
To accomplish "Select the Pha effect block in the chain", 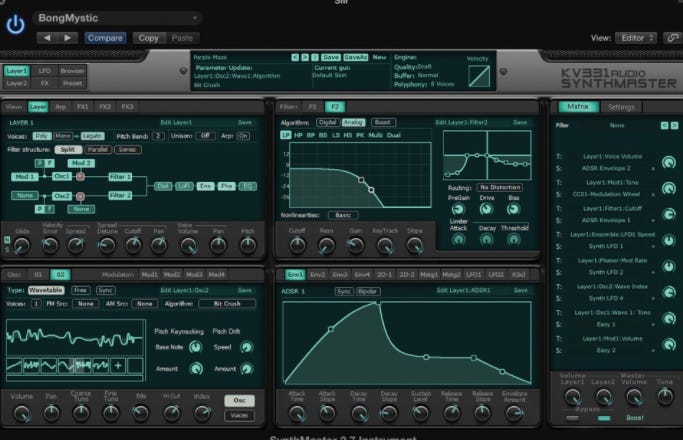I will coord(226,186).
